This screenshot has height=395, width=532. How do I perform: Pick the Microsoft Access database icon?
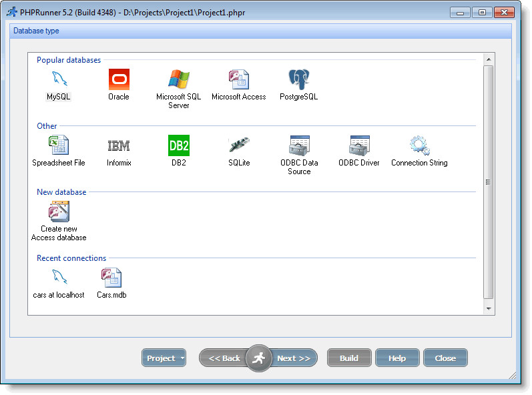pos(238,79)
